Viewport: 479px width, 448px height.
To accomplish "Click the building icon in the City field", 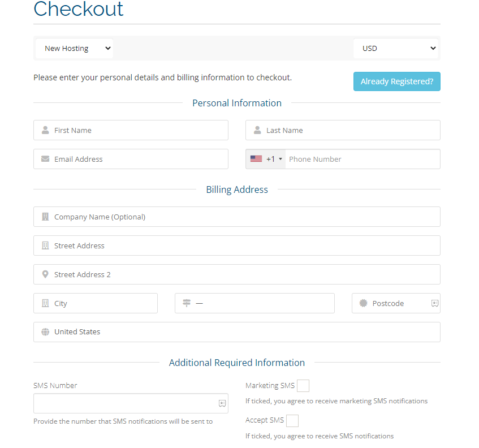I will (45, 303).
